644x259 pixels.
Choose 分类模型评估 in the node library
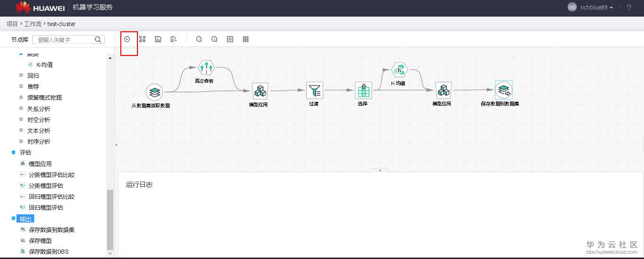(46, 185)
